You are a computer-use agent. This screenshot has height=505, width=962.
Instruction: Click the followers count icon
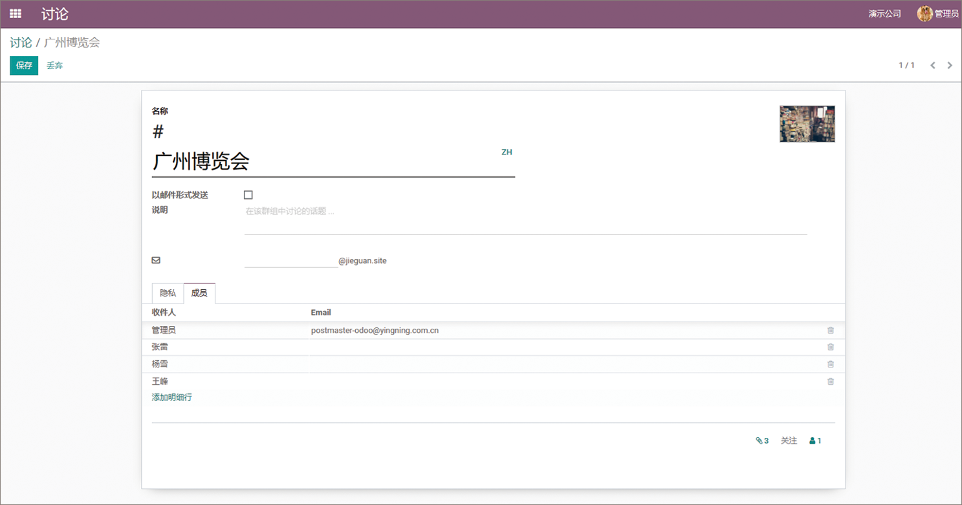815,440
